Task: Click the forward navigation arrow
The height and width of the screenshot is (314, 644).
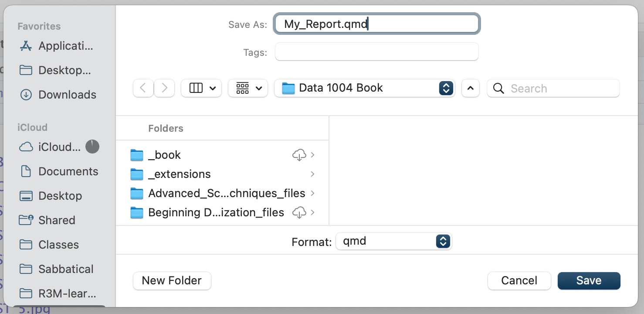Action: (164, 88)
